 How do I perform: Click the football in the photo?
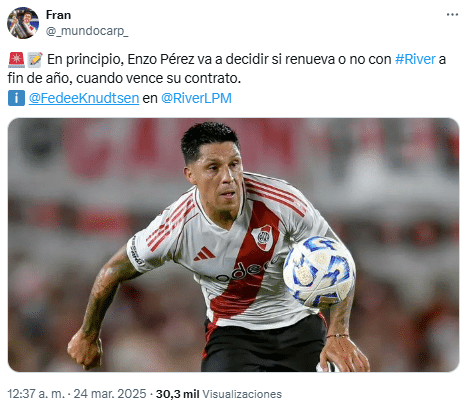tap(319, 272)
